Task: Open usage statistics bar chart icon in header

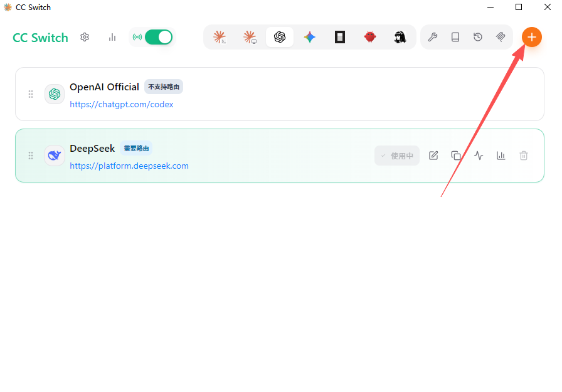Action: coord(112,37)
